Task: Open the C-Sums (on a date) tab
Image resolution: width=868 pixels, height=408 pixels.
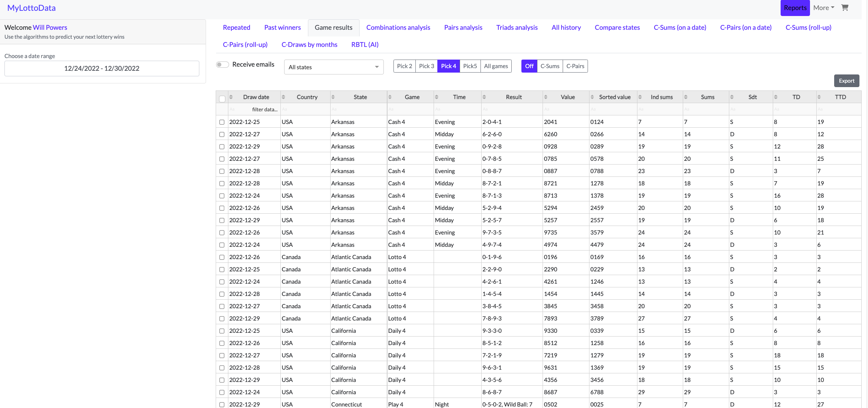Action: (x=680, y=28)
